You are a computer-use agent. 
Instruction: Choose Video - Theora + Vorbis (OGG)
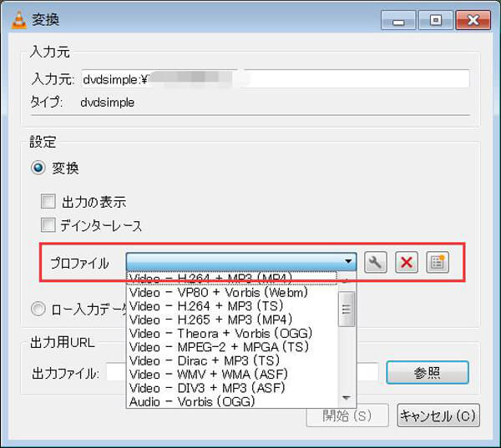[232, 334]
